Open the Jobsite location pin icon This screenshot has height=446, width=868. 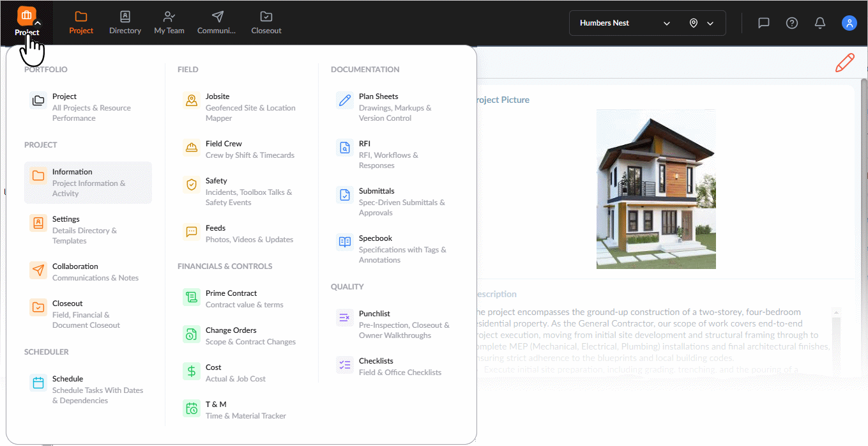[192, 100]
